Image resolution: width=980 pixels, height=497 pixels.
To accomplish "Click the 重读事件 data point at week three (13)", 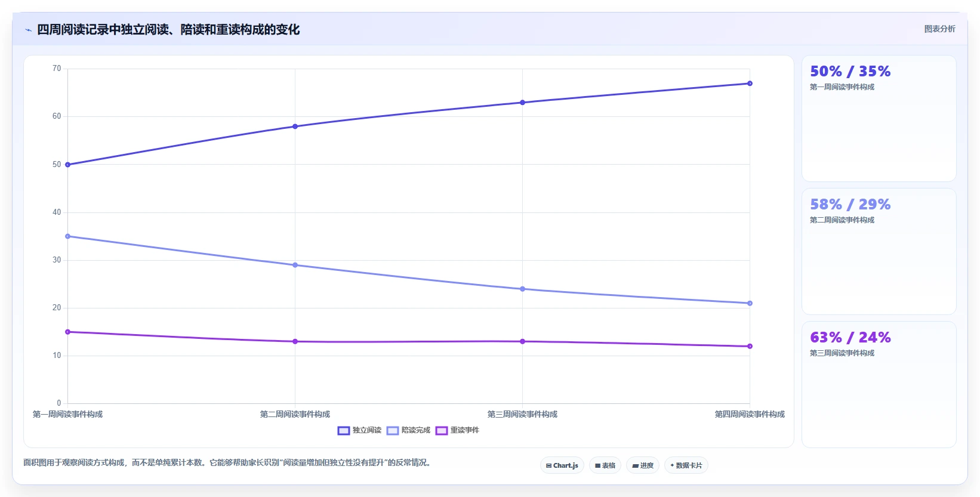I will point(522,341).
